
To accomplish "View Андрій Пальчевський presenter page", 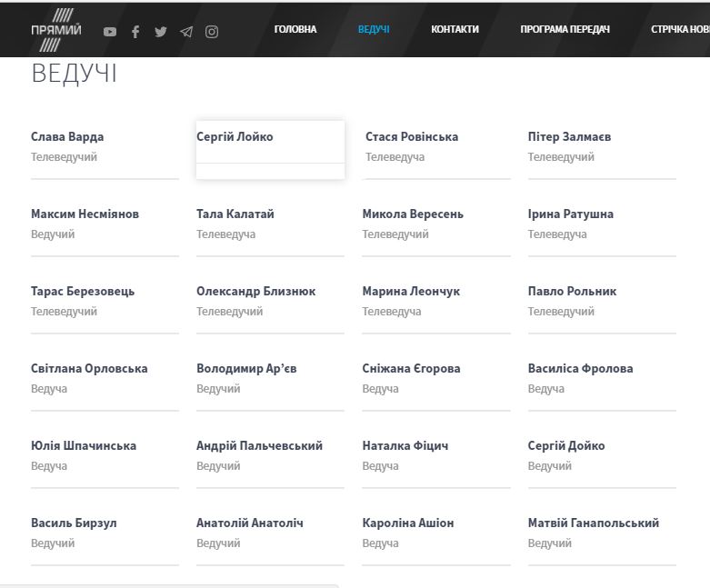I will point(259,446).
